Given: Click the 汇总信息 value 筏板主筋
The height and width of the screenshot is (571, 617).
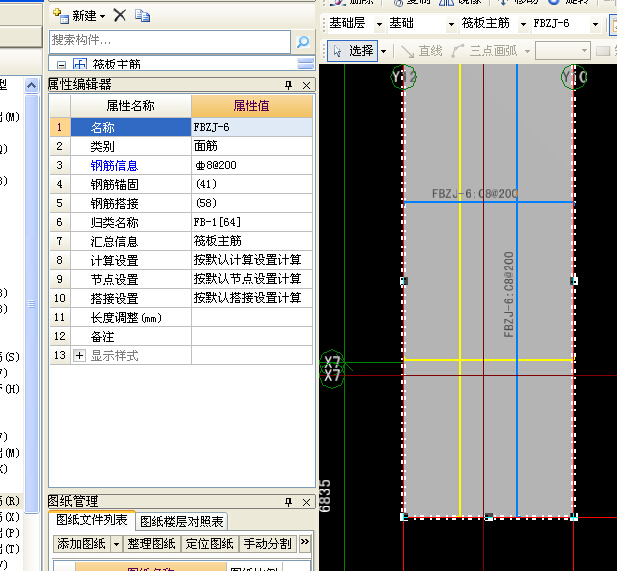Looking at the screenshot, I should click(252, 241).
